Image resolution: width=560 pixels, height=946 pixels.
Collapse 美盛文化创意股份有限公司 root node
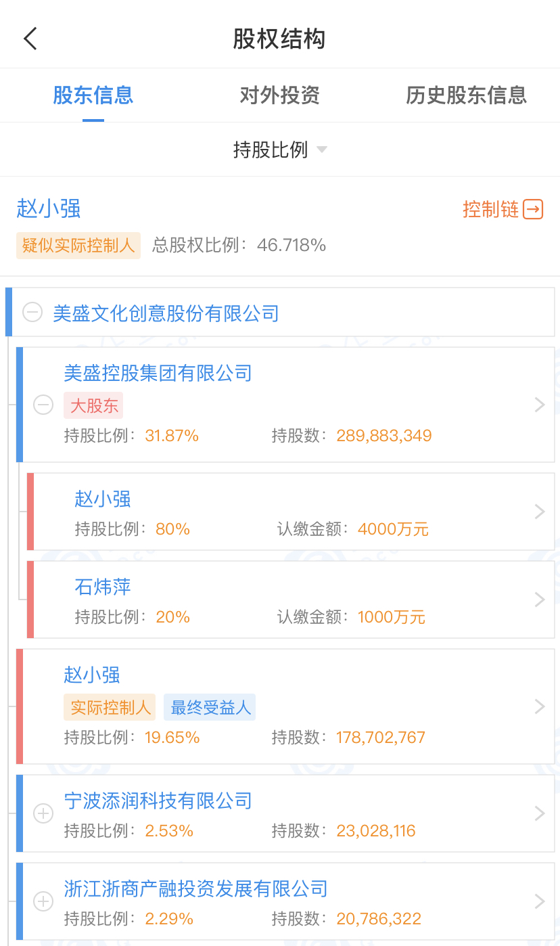[32, 313]
